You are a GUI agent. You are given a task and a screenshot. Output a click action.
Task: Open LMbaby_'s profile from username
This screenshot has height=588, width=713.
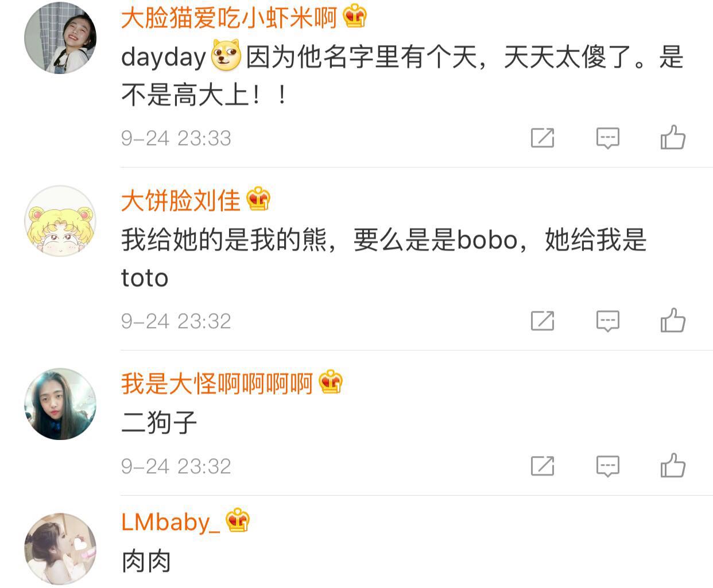[170, 522]
